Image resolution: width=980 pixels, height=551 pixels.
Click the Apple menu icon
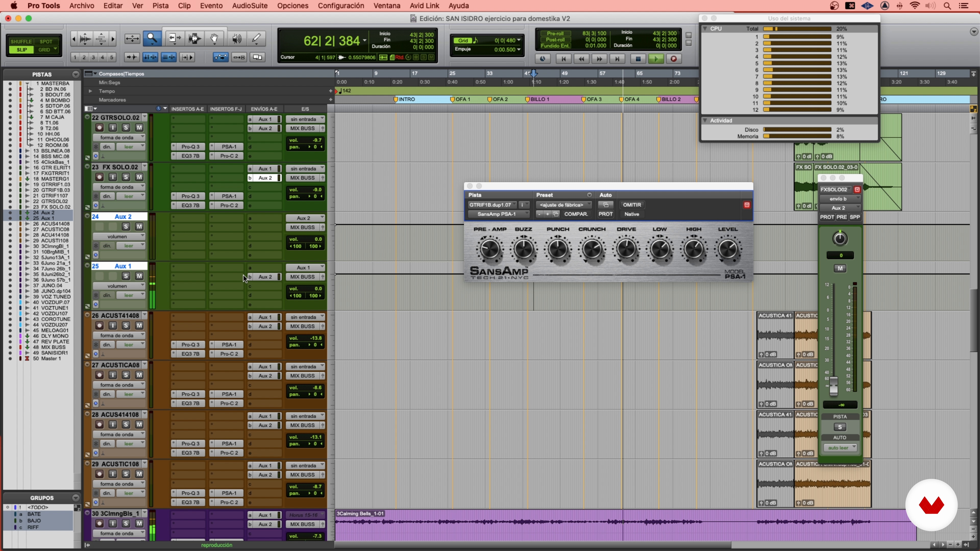point(14,6)
